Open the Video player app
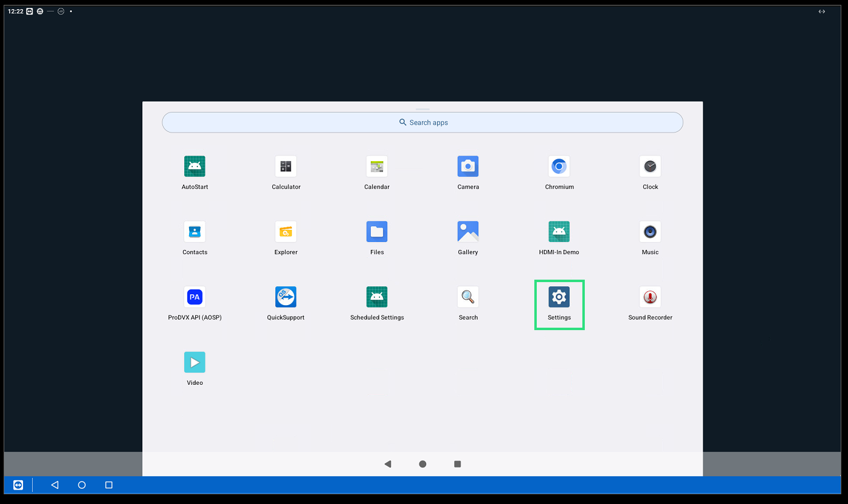The height and width of the screenshot is (504, 848). (x=195, y=362)
